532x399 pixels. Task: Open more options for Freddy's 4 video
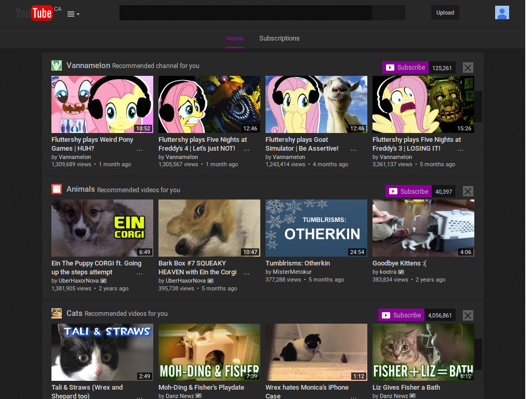pos(247,149)
